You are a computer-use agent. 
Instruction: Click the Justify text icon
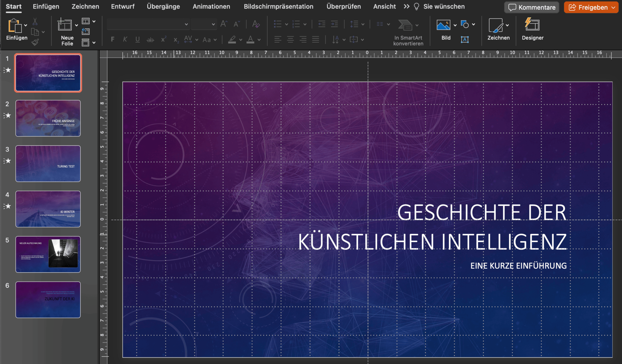pyautogui.click(x=316, y=39)
